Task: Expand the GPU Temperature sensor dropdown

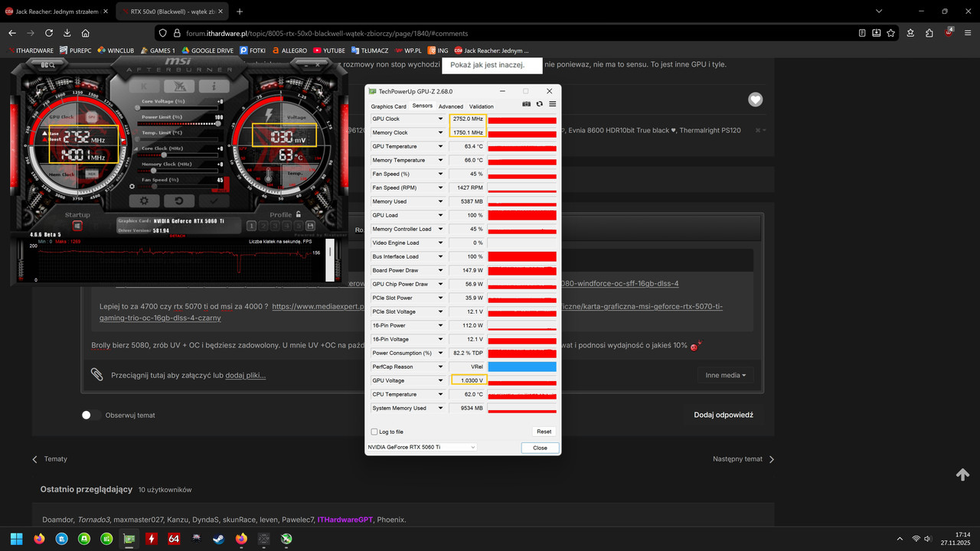Action: (x=440, y=146)
